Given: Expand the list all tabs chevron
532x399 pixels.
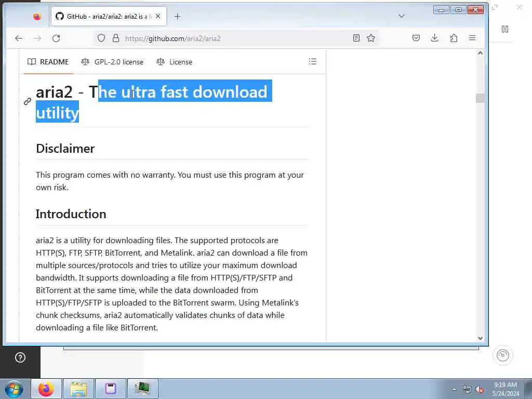Looking at the screenshot, I should point(402,16).
